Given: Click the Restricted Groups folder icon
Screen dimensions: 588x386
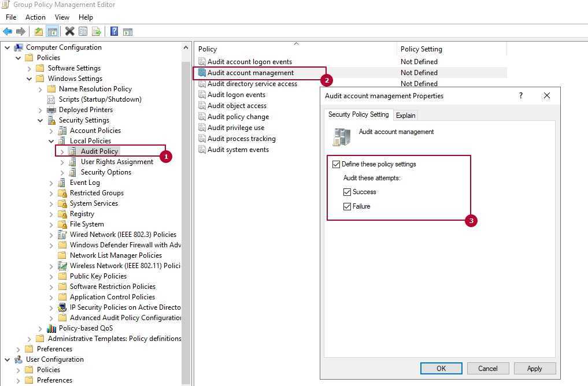Looking at the screenshot, I should point(62,193).
